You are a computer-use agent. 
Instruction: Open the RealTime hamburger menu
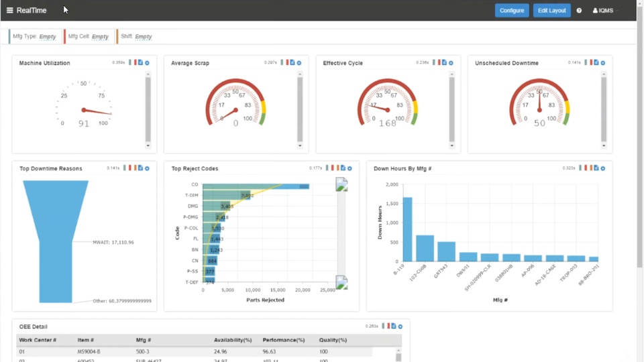(x=10, y=10)
